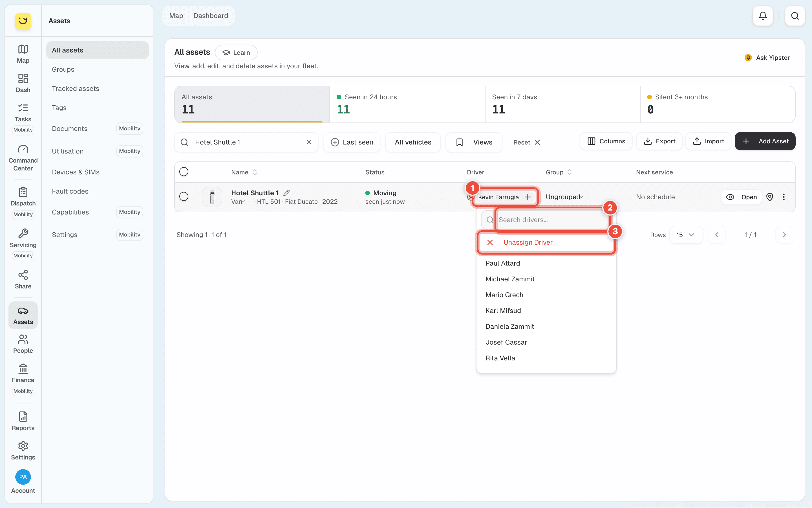
Task: Open Tasks in the sidebar
Action: click(23, 113)
